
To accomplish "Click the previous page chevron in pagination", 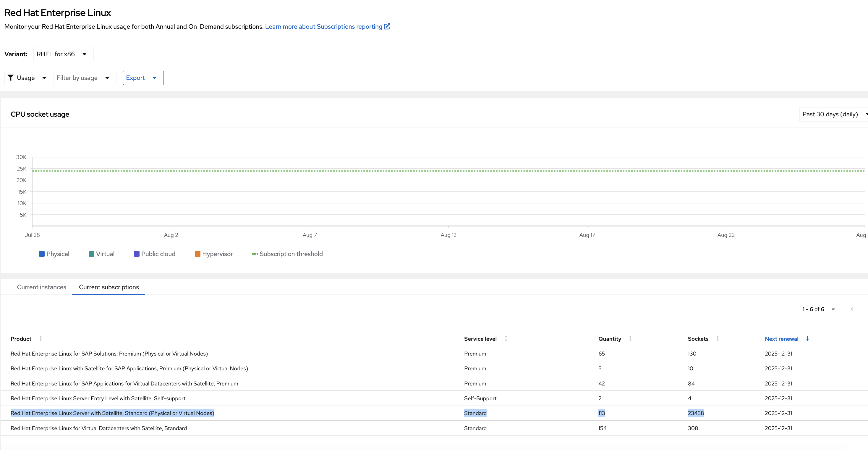I will 852,309.
